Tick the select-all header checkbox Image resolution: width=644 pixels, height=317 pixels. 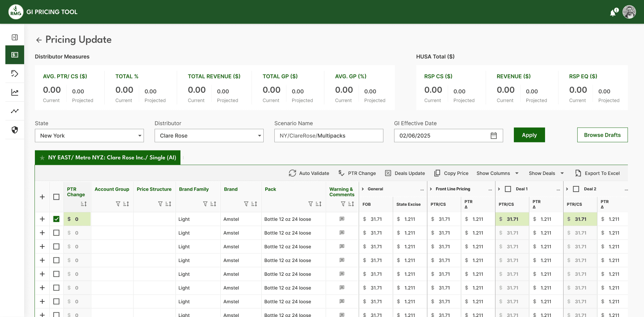coord(56,197)
